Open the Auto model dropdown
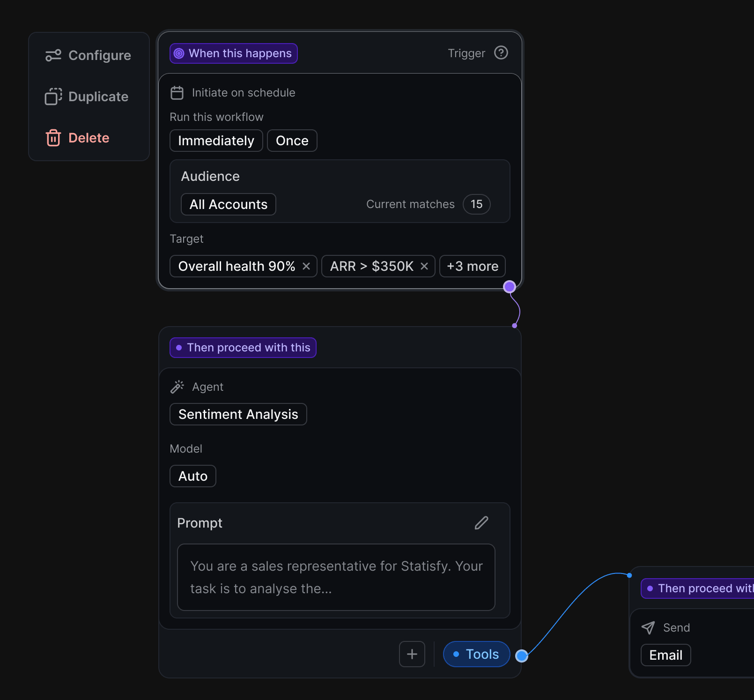Image resolution: width=754 pixels, height=700 pixels. pos(193,476)
